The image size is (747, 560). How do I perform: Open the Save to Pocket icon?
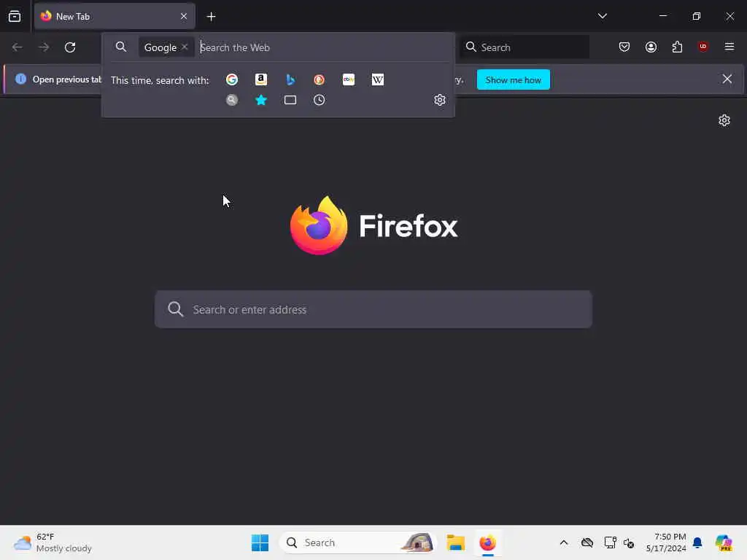point(624,47)
